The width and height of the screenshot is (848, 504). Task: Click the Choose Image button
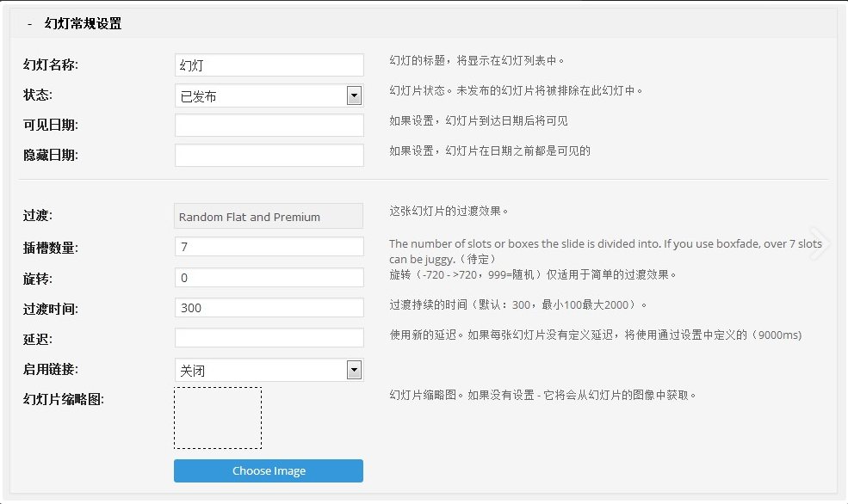click(269, 470)
